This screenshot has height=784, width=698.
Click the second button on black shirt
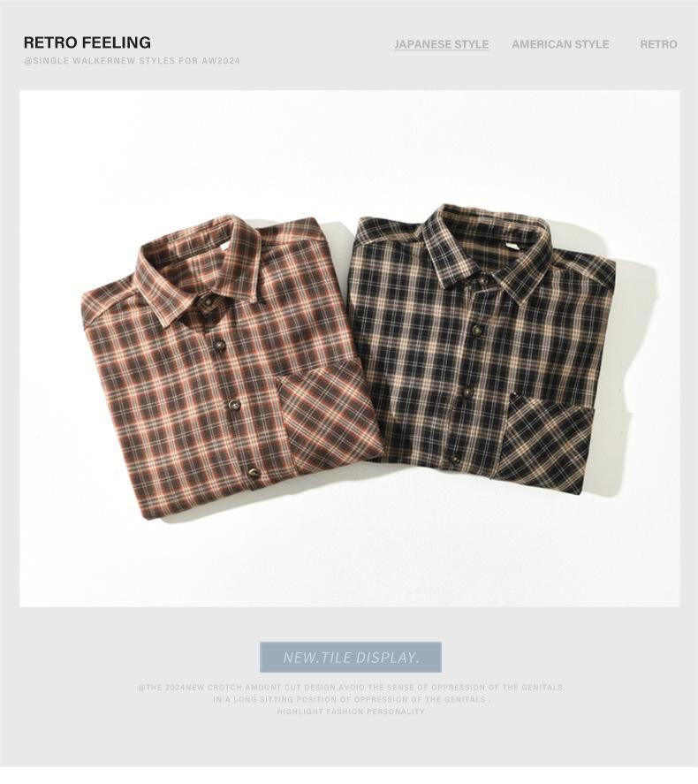[x=475, y=329]
